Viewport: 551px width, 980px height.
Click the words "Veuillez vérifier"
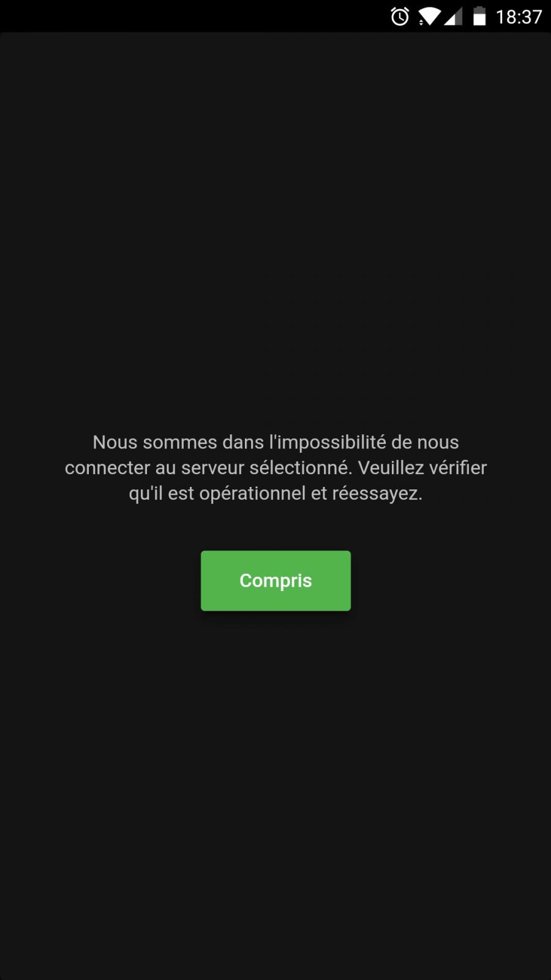(x=422, y=468)
